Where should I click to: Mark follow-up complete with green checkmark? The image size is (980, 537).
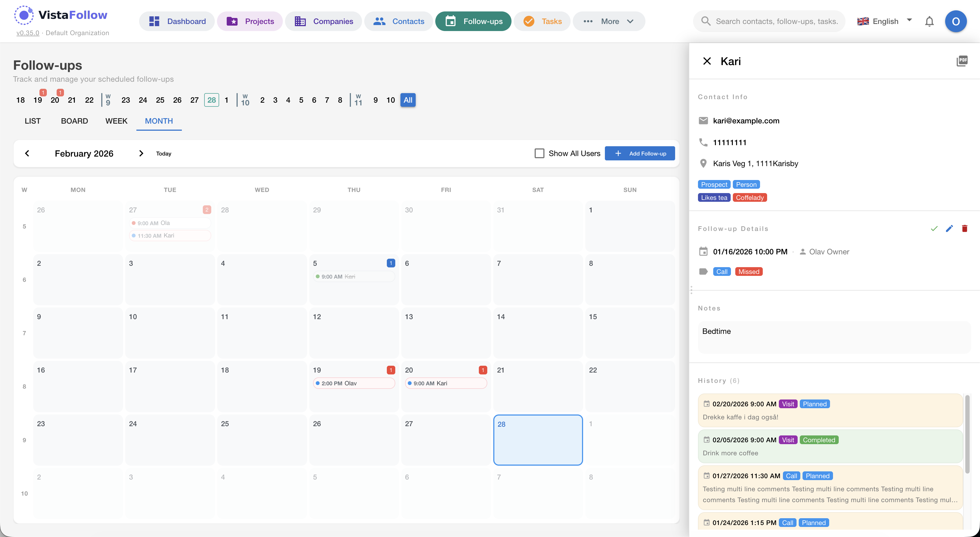[x=934, y=228]
